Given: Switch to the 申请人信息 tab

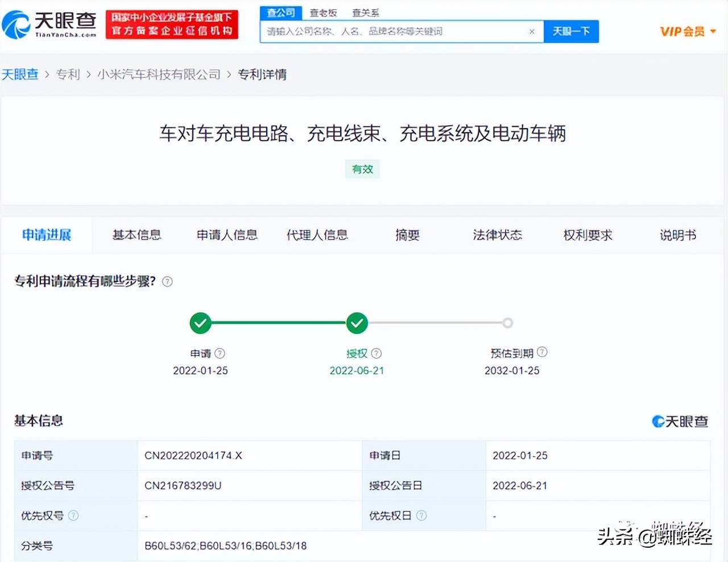Looking at the screenshot, I should click(x=227, y=235).
